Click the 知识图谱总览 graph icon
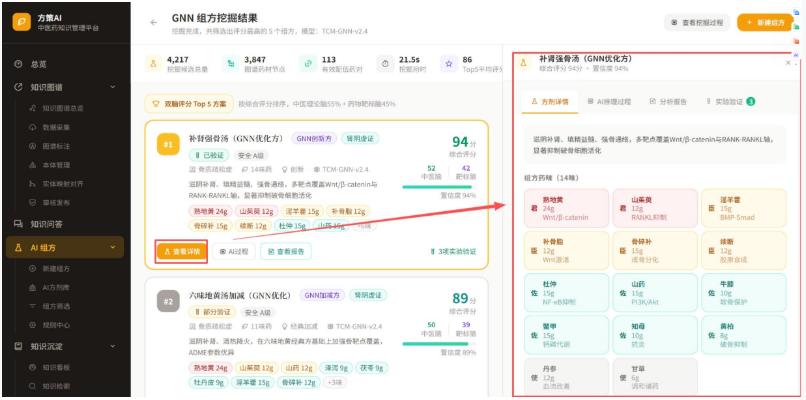The width and height of the screenshot is (806, 400). click(x=33, y=108)
